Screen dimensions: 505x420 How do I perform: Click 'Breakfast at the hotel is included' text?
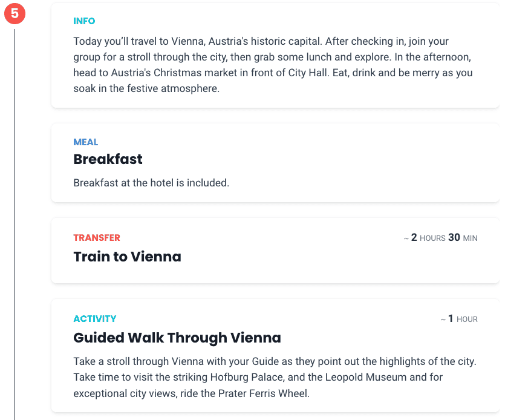pyautogui.click(x=151, y=183)
